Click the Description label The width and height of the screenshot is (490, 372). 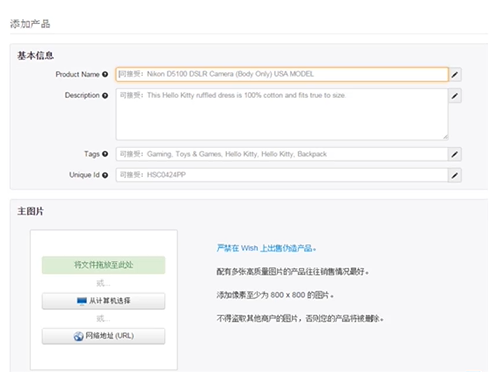point(82,96)
